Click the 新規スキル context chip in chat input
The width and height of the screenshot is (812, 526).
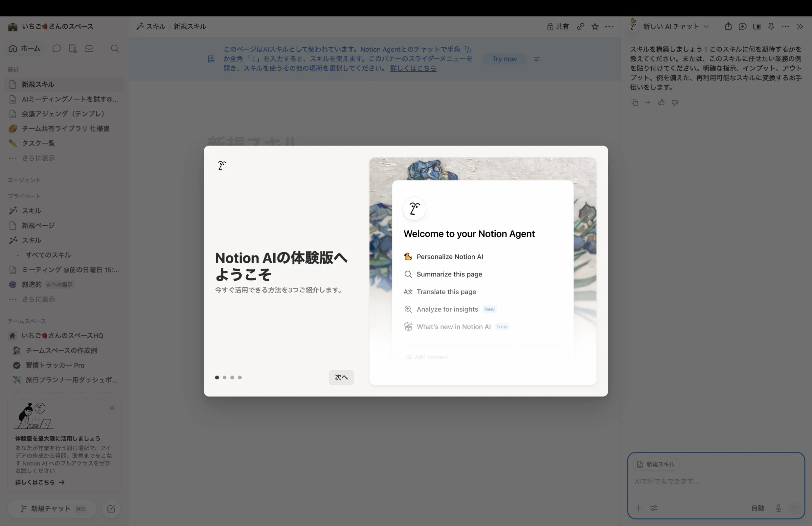click(656, 464)
